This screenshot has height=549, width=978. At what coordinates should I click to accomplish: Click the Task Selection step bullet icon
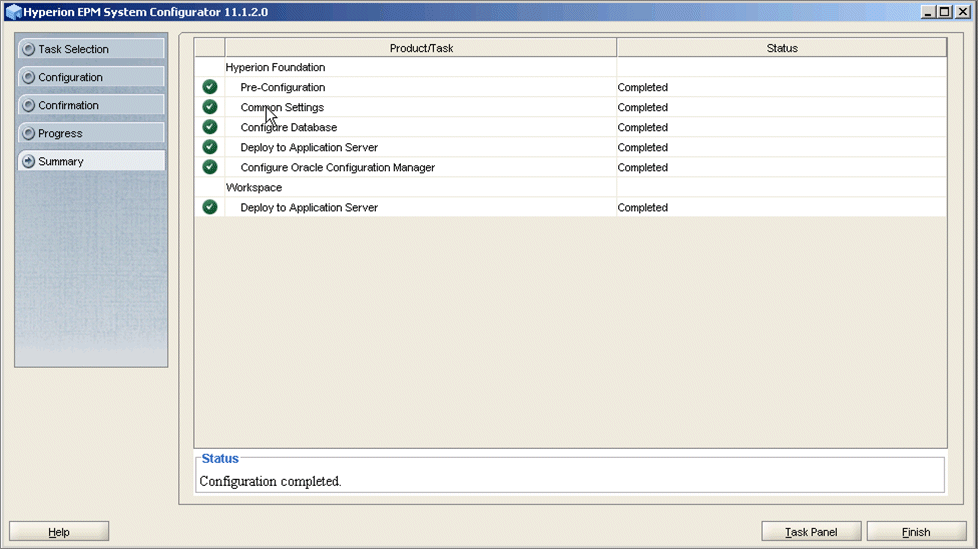[28, 49]
